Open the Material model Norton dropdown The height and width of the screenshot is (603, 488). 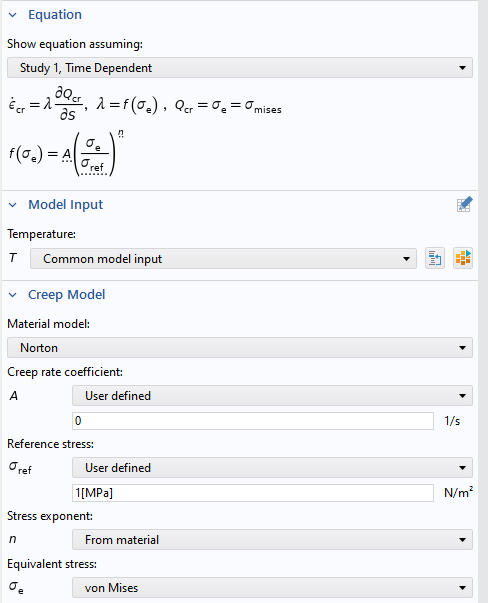(240, 348)
